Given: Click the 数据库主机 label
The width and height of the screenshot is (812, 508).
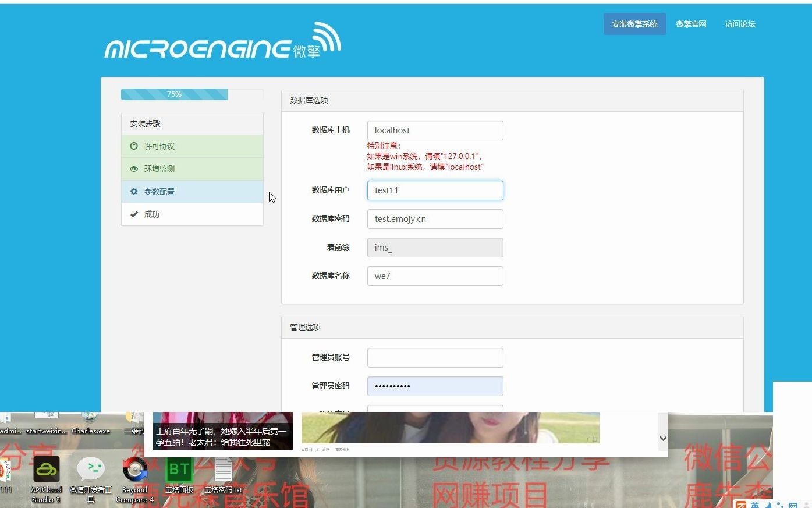Looking at the screenshot, I should pyautogui.click(x=331, y=130).
